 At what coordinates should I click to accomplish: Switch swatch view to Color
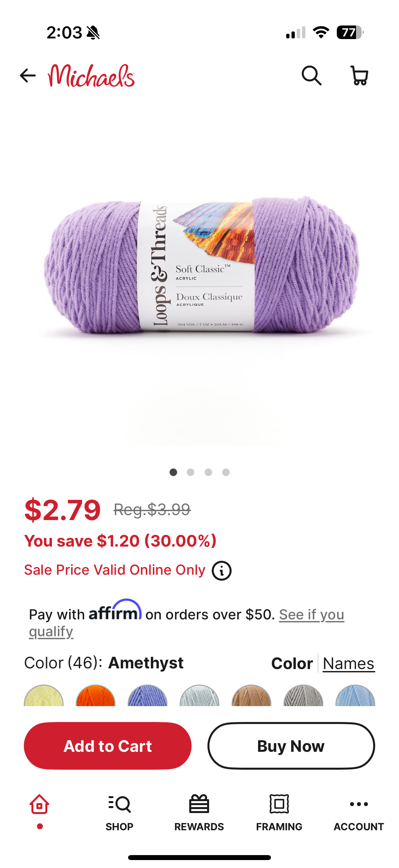pyautogui.click(x=292, y=663)
